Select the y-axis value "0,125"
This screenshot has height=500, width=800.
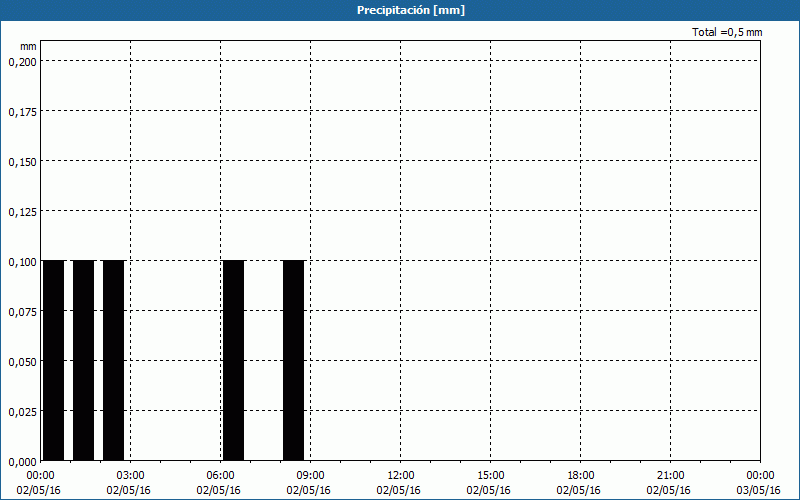pyautogui.click(x=22, y=212)
